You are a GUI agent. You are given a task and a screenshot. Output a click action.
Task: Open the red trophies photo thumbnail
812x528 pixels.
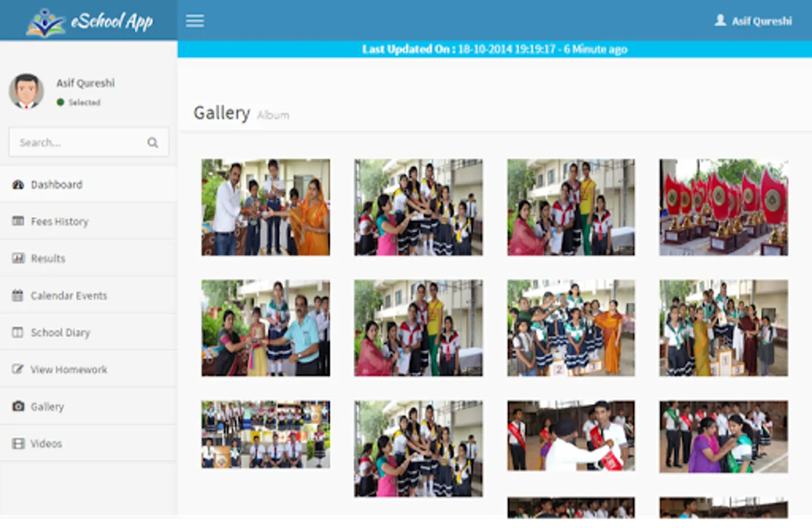click(x=723, y=207)
